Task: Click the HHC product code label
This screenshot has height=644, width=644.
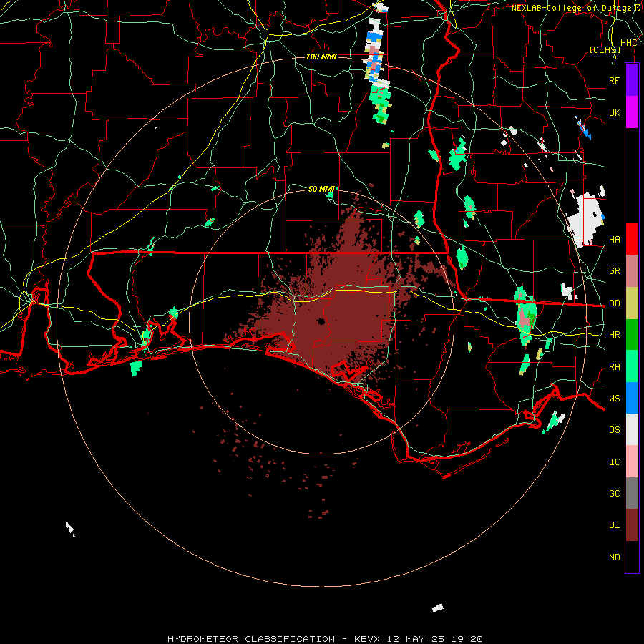Action: click(x=628, y=43)
